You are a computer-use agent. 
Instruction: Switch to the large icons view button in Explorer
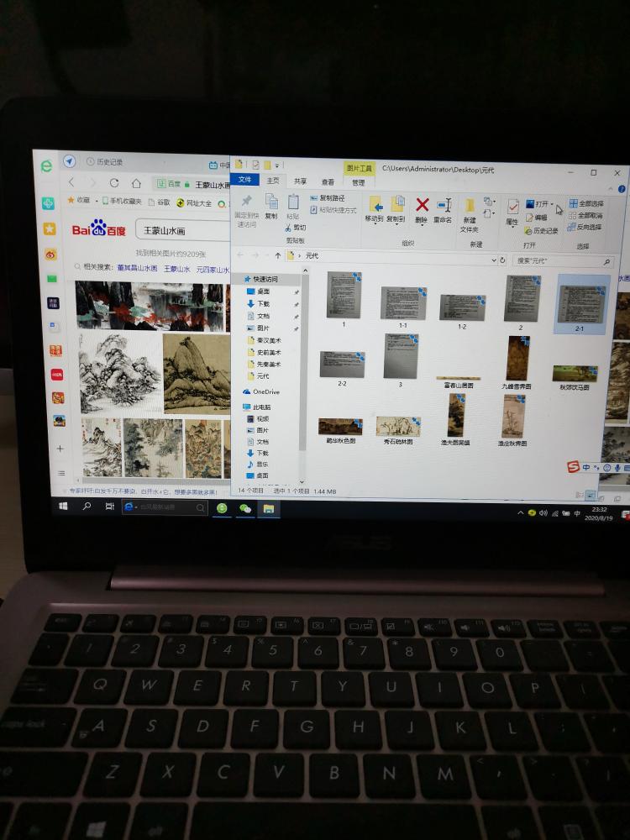click(x=591, y=495)
